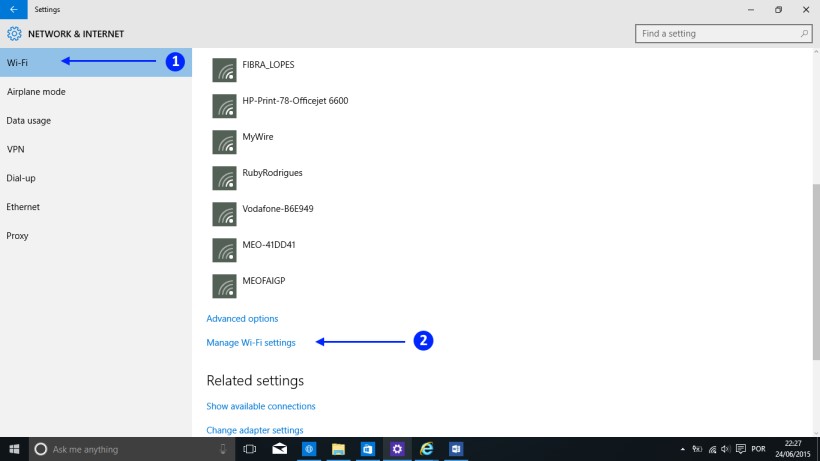Click the Advanced options link
The height and width of the screenshot is (461, 820).
(x=242, y=319)
